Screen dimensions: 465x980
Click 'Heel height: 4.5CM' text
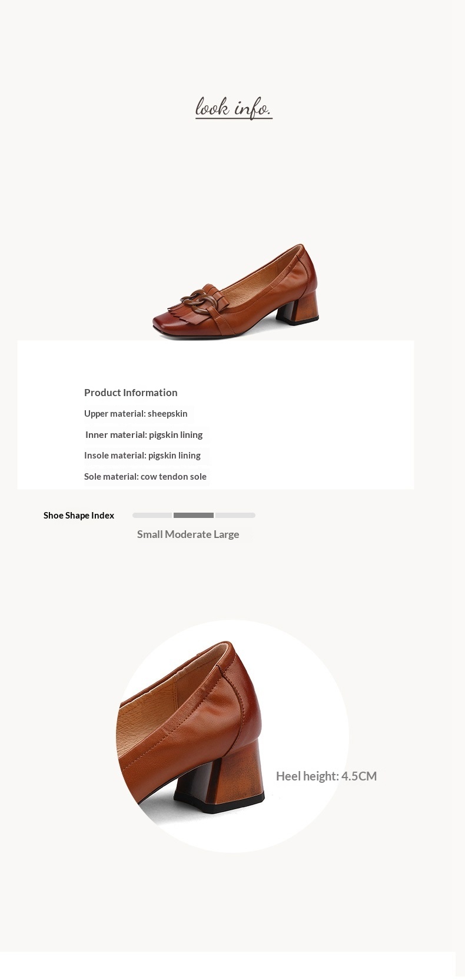(327, 776)
